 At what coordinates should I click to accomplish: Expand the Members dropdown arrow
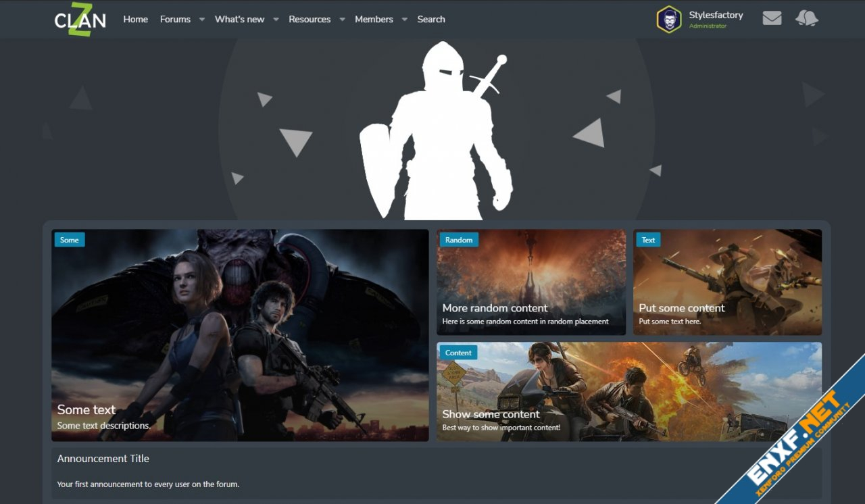point(404,20)
